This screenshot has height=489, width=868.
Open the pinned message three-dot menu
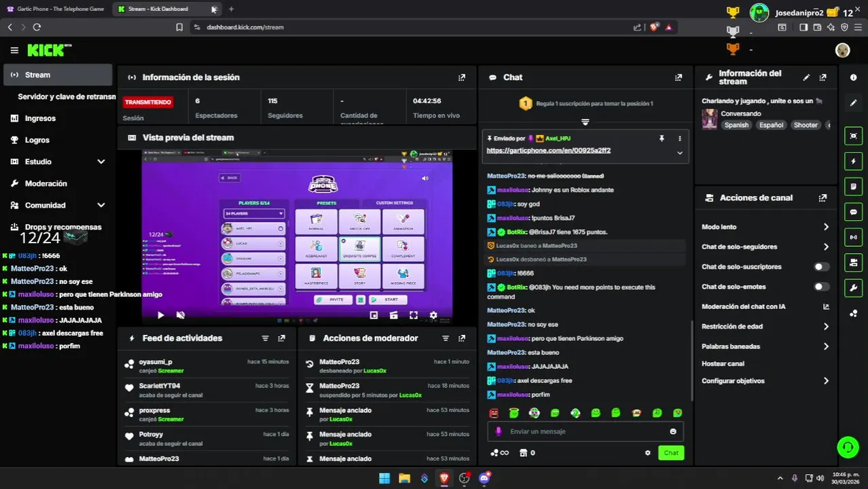[679, 138]
